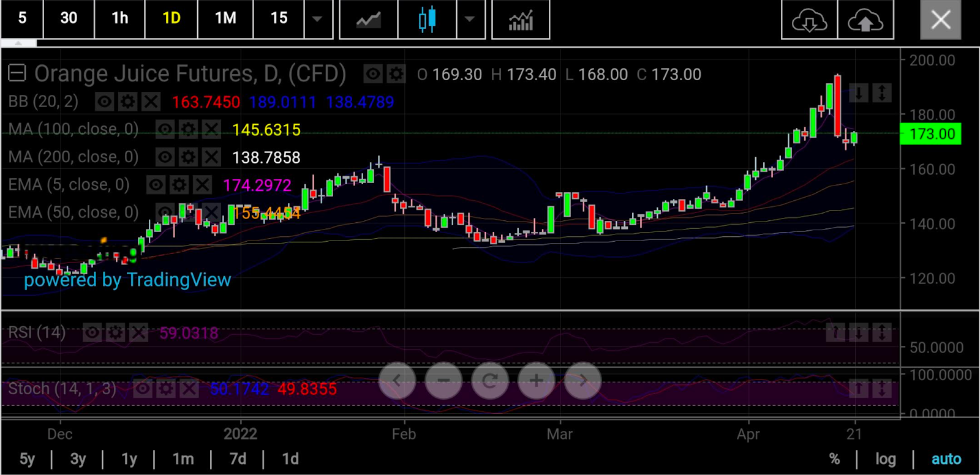Reset chart view button

pyautogui.click(x=490, y=381)
